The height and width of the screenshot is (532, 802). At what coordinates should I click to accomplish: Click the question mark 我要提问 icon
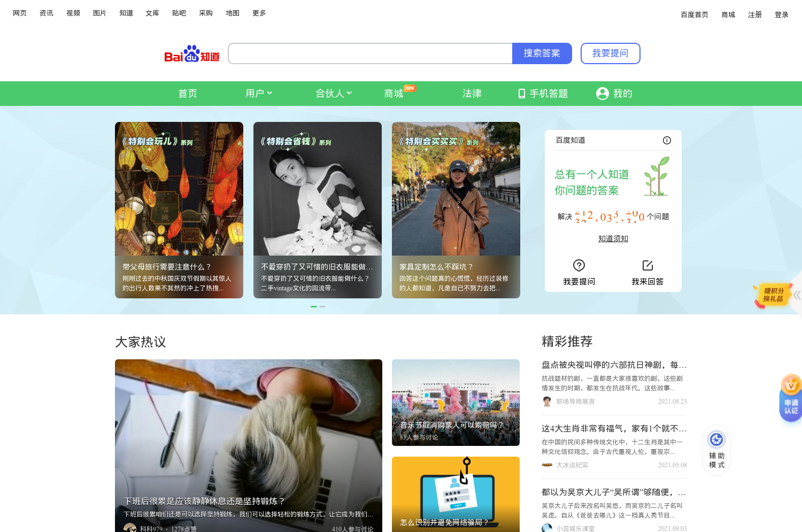[579, 266]
